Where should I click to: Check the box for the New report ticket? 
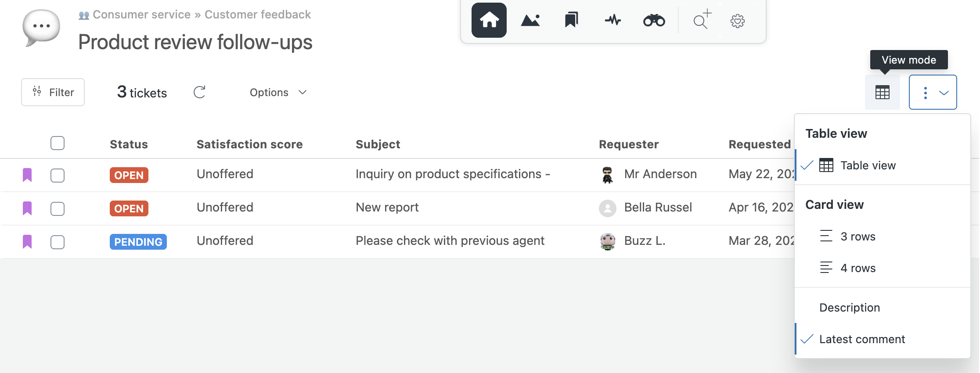[58, 208]
